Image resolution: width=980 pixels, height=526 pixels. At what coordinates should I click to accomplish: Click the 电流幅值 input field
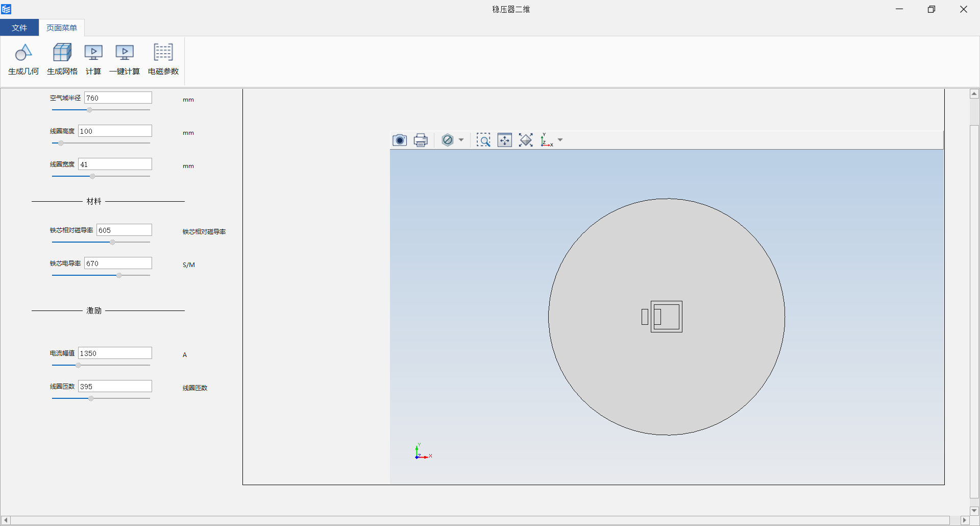pyautogui.click(x=115, y=353)
